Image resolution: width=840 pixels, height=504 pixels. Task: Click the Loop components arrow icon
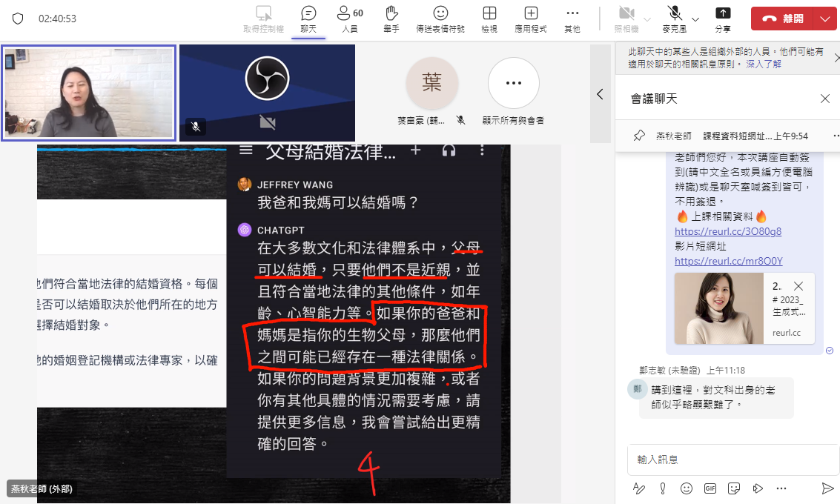(758, 488)
